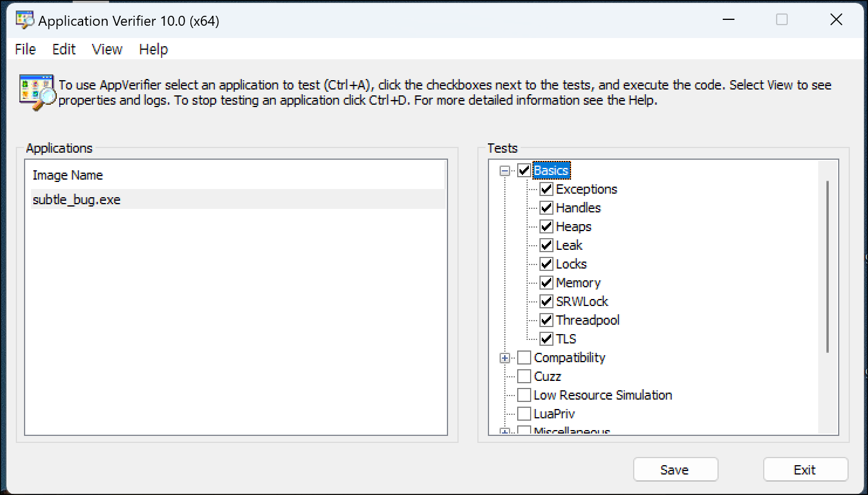Uncheck the Basics checkbox
This screenshot has width=868, height=495.
524,170
